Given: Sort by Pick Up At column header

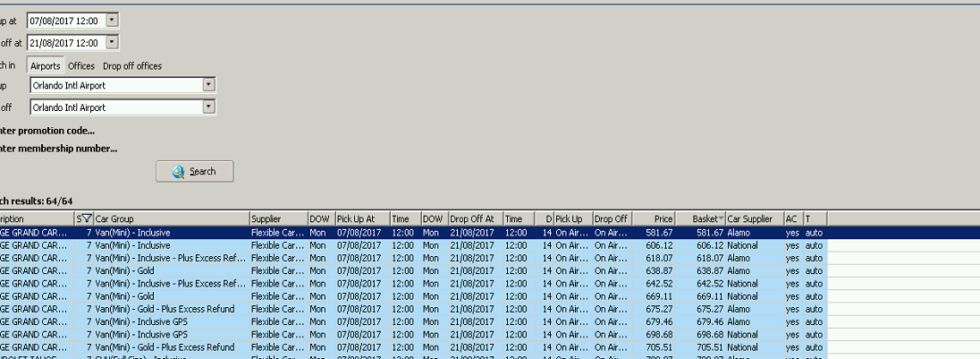Looking at the screenshot, I should 362,219.
